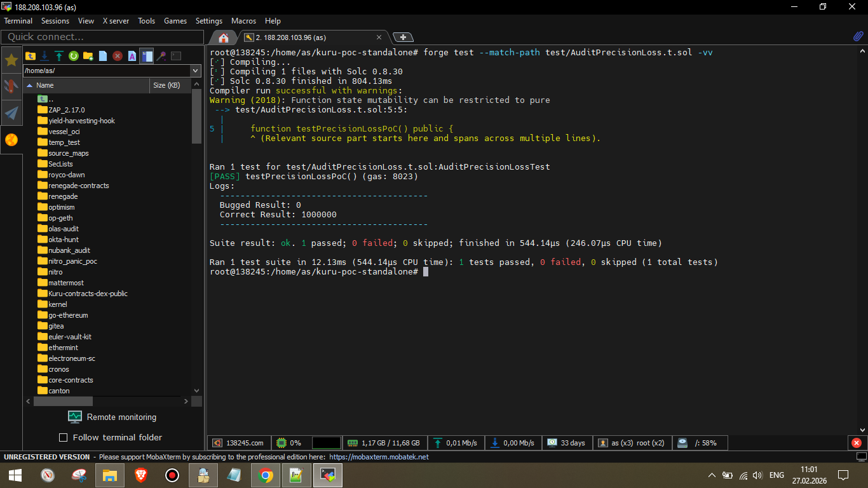Open the Macros menu
The width and height of the screenshot is (868, 488).
244,21
